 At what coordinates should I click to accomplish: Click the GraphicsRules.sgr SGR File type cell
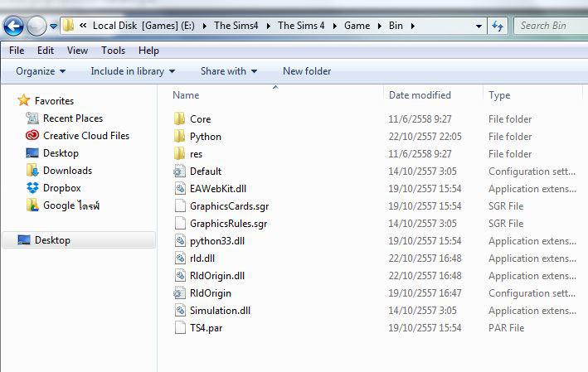506,223
